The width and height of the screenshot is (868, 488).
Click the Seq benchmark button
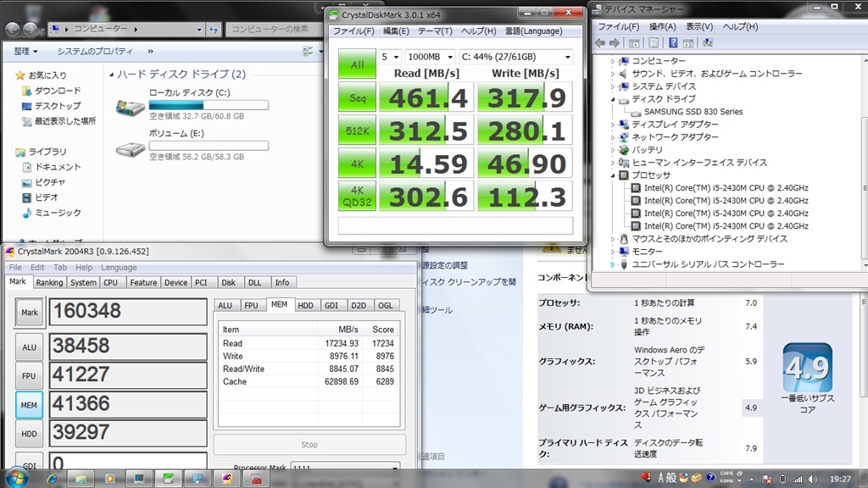tap(357, 97)
